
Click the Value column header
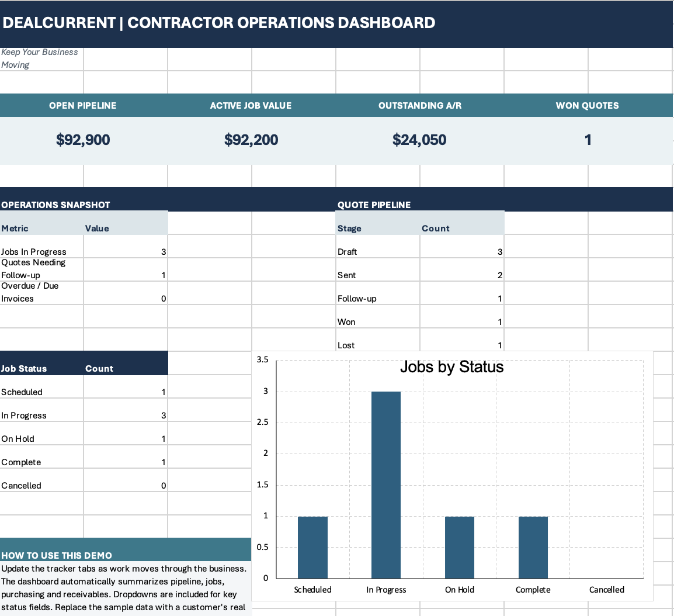(x=126, y=223)
